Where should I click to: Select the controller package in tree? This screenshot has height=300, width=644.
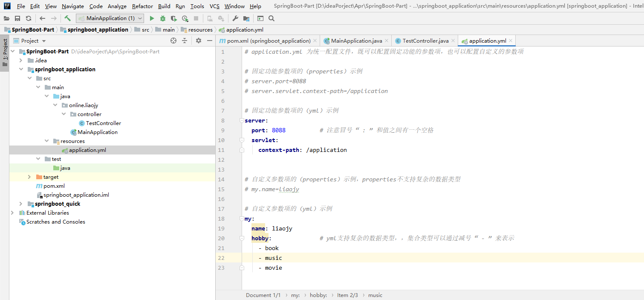point(90,114)
